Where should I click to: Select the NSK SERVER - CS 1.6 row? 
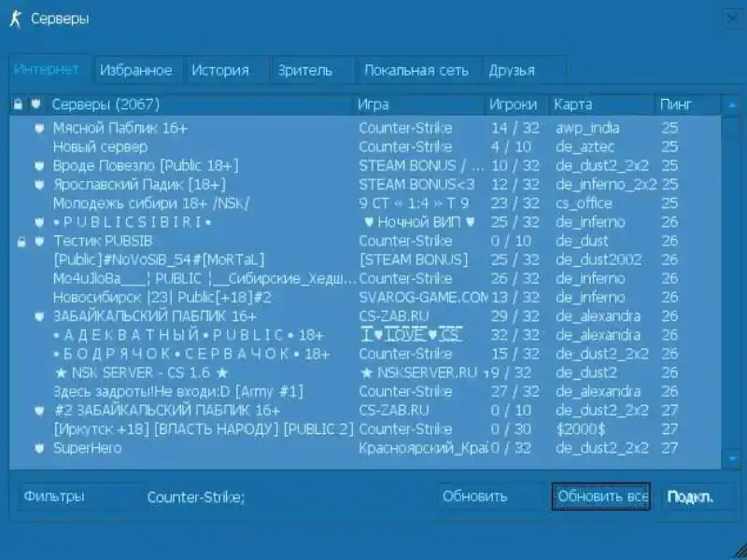point(365,372)
